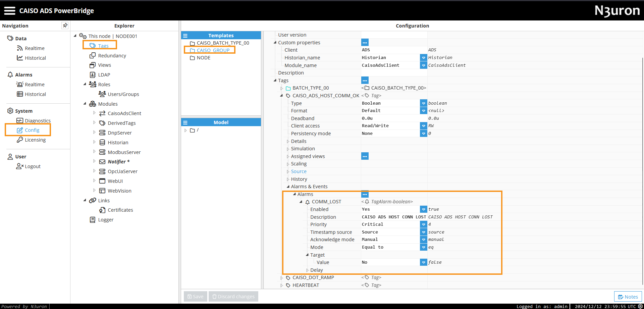Click Custom properties ellipsis button
This screenshot has width=644, height=309.
(365, 43)
